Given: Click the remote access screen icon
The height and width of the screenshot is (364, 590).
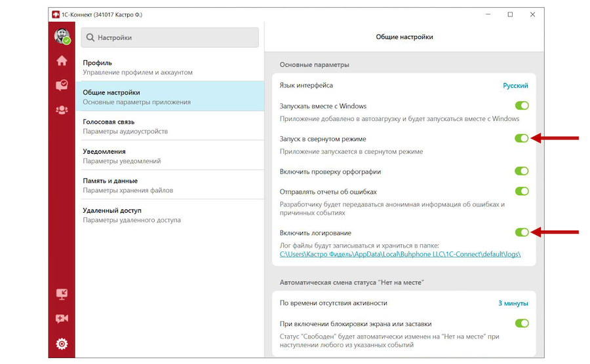Looking at the screenshot, I should tap(62, 295).
